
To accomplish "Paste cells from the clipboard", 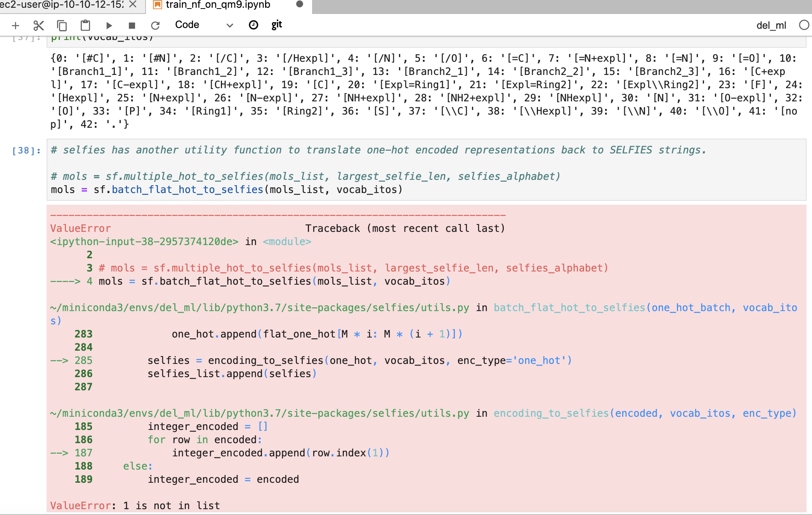I will click(x=85, y=25).
